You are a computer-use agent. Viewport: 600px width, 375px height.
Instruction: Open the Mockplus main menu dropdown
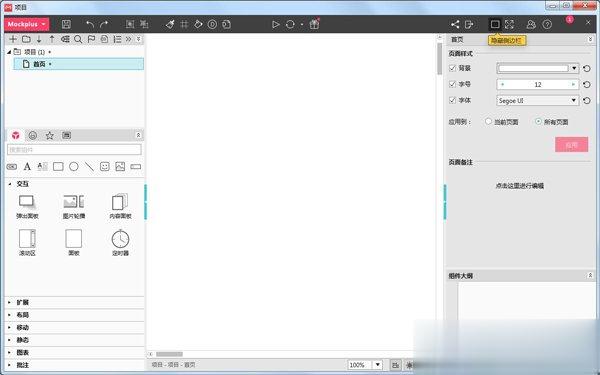pyautogui.click(x=27, y=24)
